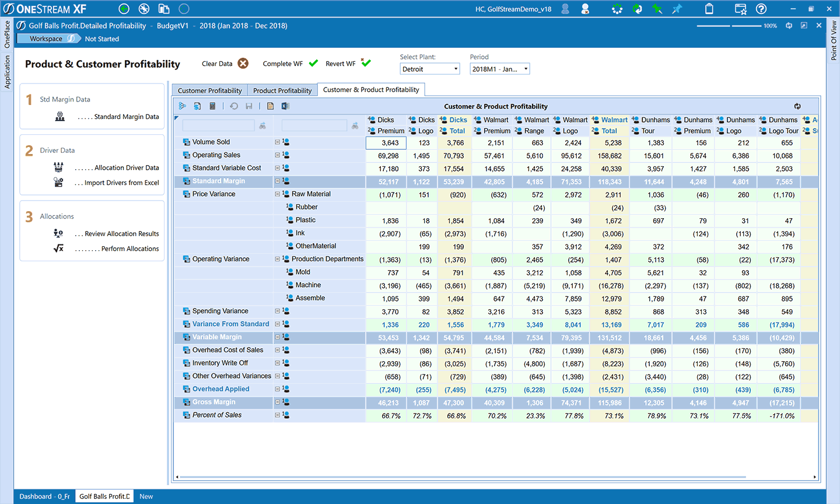Click the green back navigation arrow icon
Viewport: 840px width, 504px height.
(x=124, y=9)
